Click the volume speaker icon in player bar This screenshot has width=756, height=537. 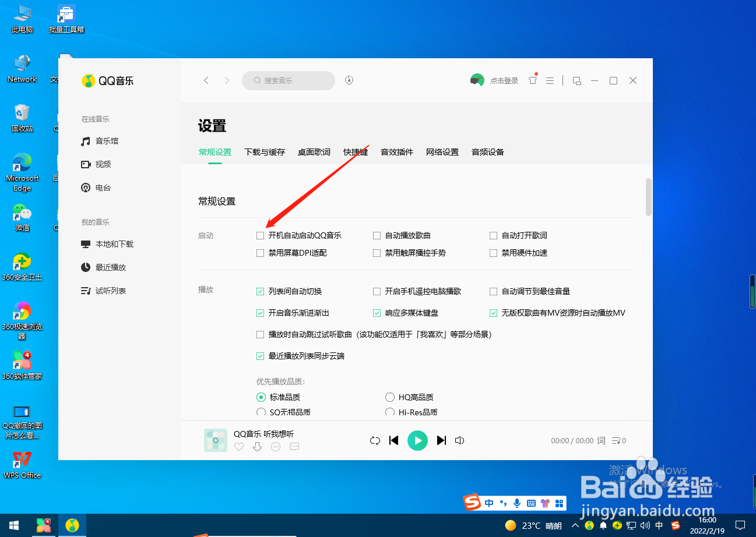[459, 440]
